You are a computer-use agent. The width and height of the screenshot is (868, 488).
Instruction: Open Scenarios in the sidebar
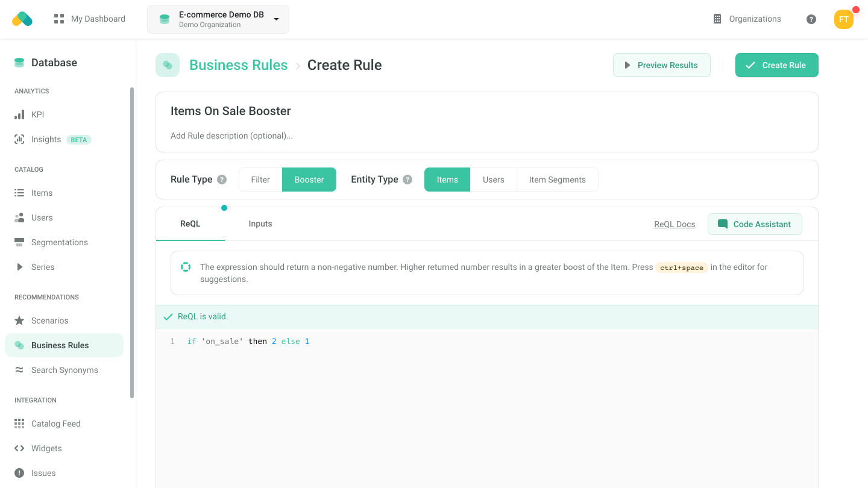click(x=49, y=321)
